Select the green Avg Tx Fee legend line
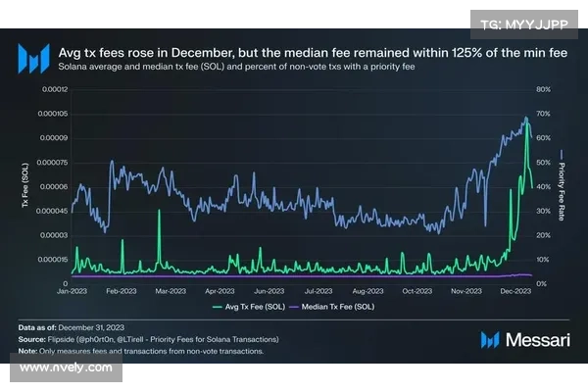The width and height of the screenshot is (588, 392). [x=218, y=307]
